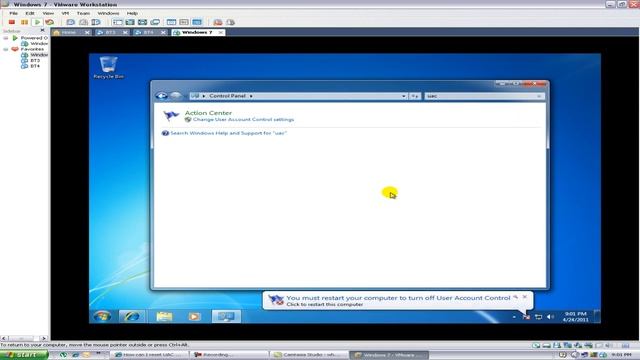This screenshot has width=640, height=360.
Task: Open the File menu
Action: tap(13, 13)
